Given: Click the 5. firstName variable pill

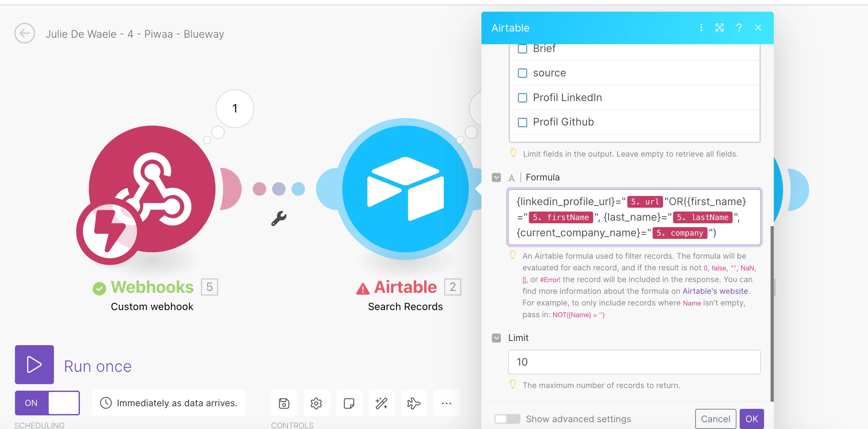Looking at the screenshot, I should (561, 217).
